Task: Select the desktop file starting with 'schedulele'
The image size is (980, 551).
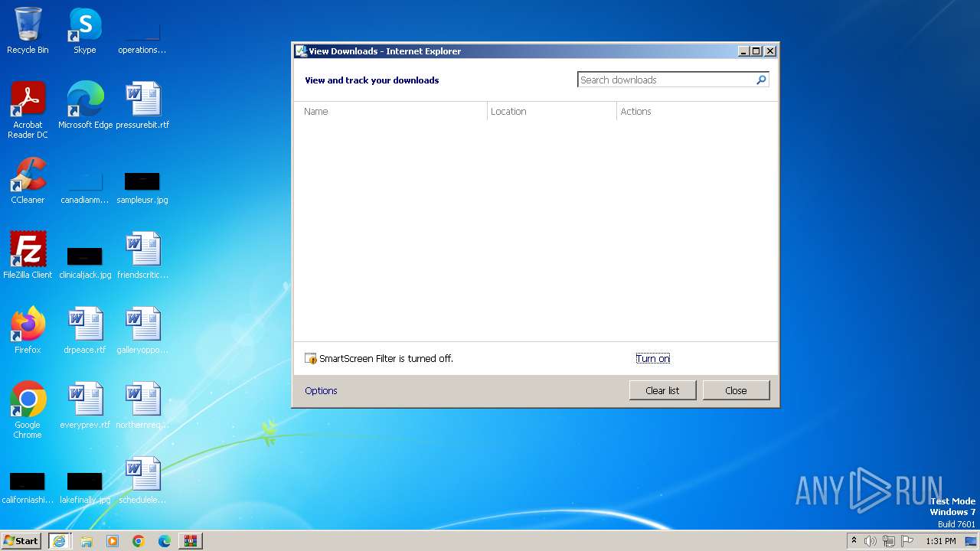Action: (142, 481)
